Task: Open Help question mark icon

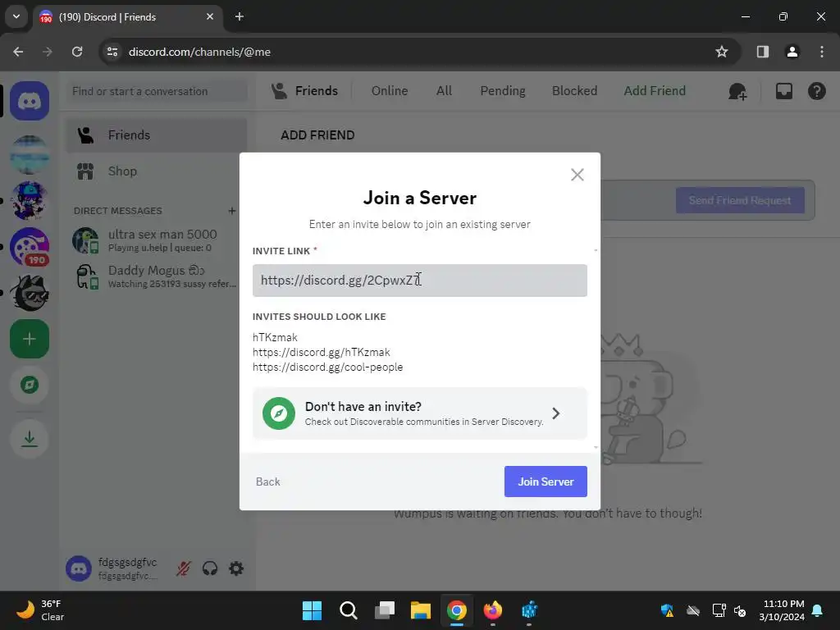Action: point(816,91)
